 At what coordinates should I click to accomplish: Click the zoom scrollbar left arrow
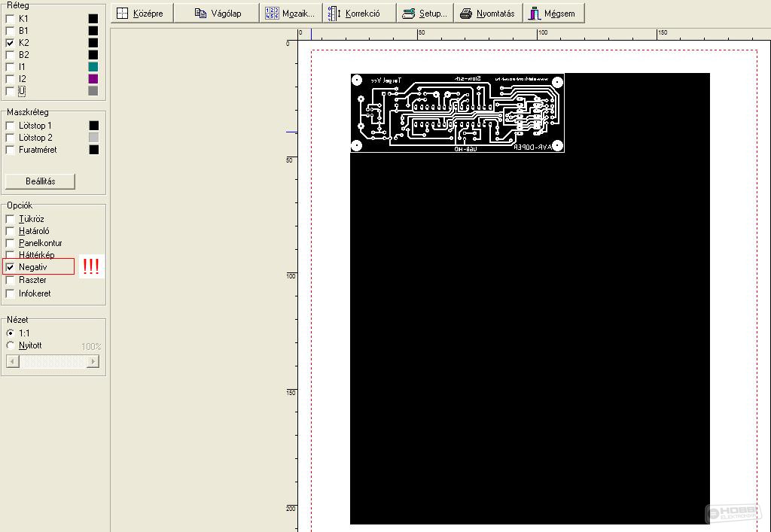(x=13, y=361)
